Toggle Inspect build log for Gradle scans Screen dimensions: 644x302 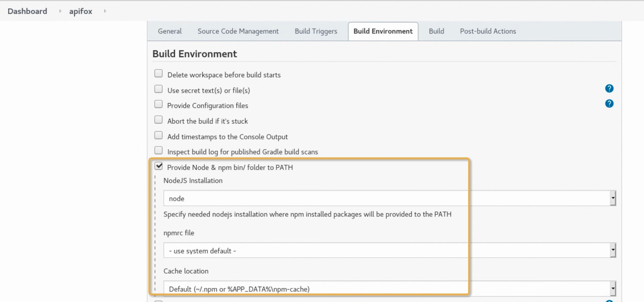tap(159, 150)
